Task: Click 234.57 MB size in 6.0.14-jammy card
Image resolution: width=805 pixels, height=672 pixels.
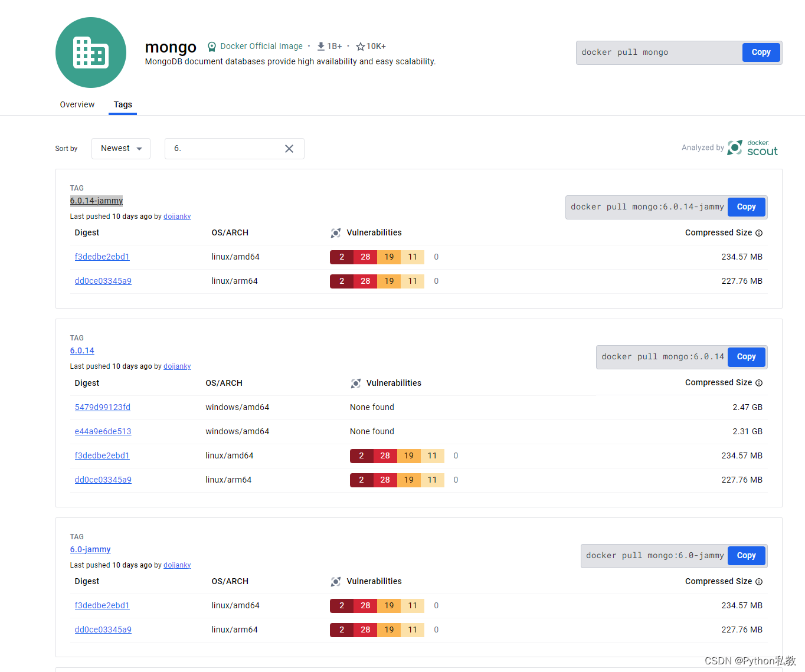Action: tap(742, 257)
